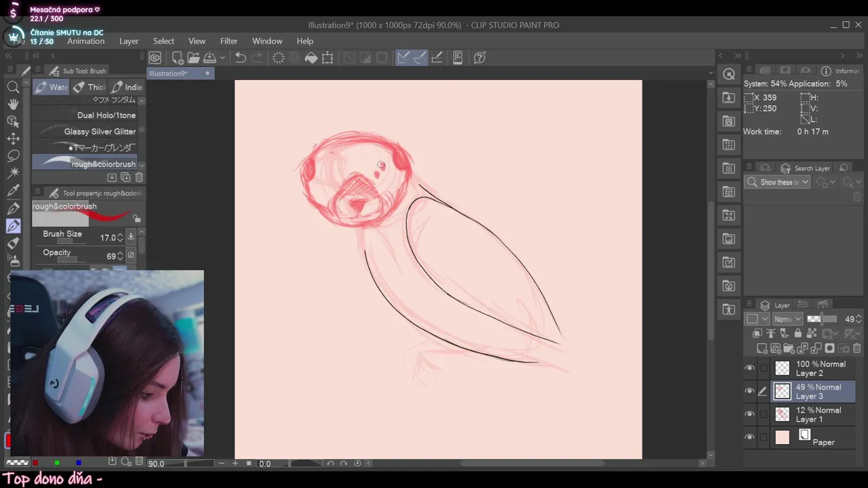Image resolution: width=868 pixels, height=488 pixels.
Task: Open the Animation menu
Action: [x=85, y=41]
